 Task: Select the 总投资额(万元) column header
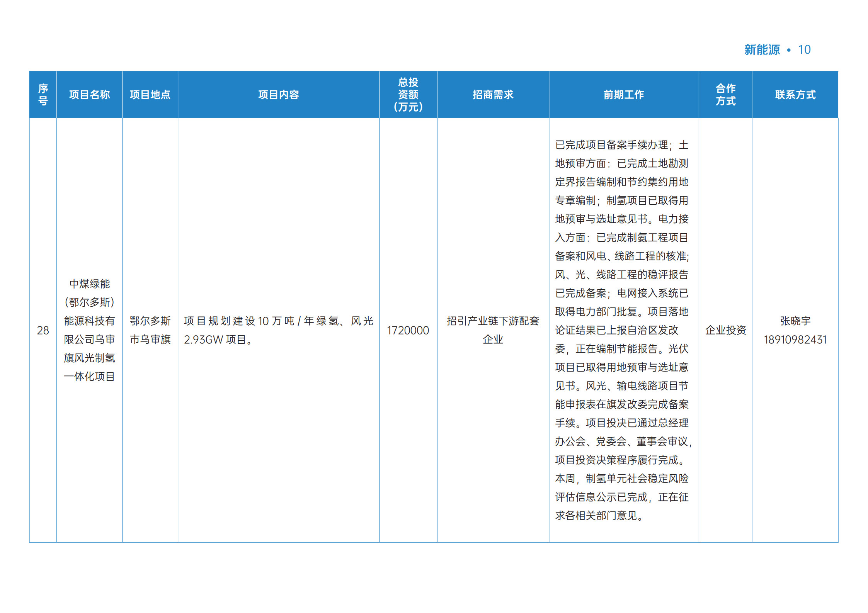coord(408,95)
